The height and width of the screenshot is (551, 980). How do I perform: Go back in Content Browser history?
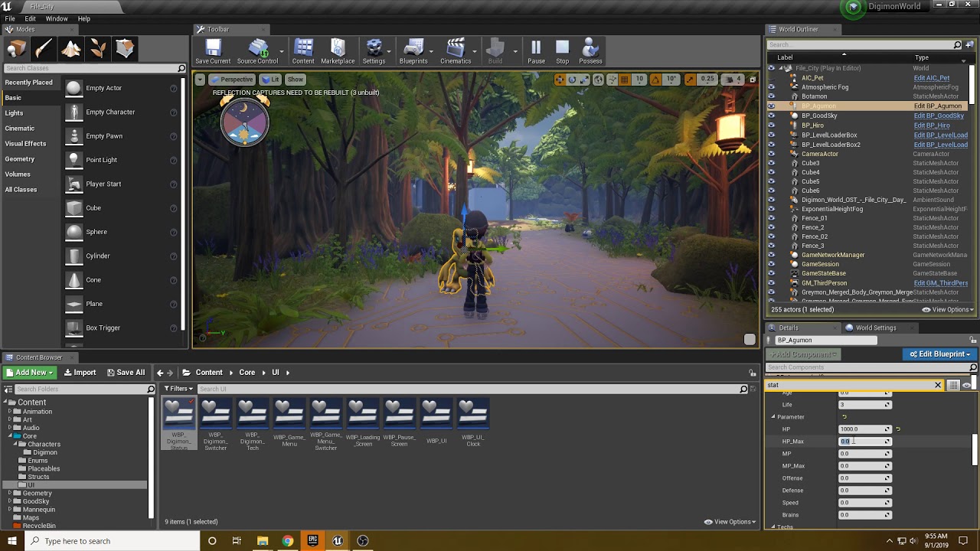160,373
